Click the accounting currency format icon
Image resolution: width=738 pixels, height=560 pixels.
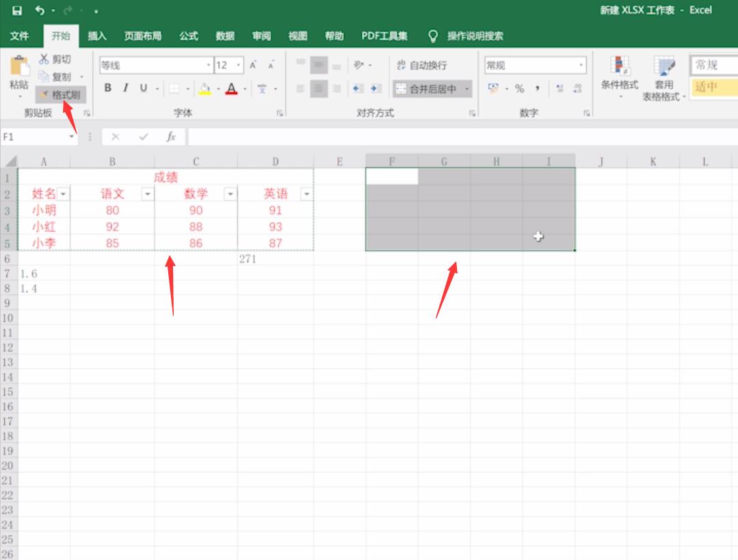(492, 88)
